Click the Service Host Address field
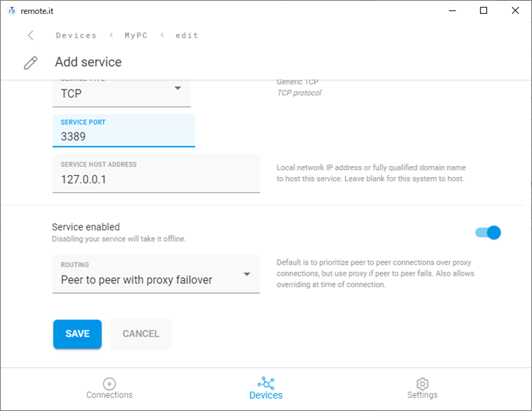Screen dimensions: 532x411 [x=156, y=174]
